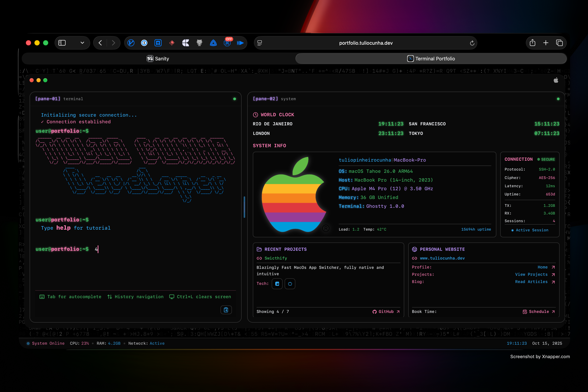The image size is (588, 392).
Task: Open the sidebar tab groups dropdown chevron
Action: click(82, 43)
